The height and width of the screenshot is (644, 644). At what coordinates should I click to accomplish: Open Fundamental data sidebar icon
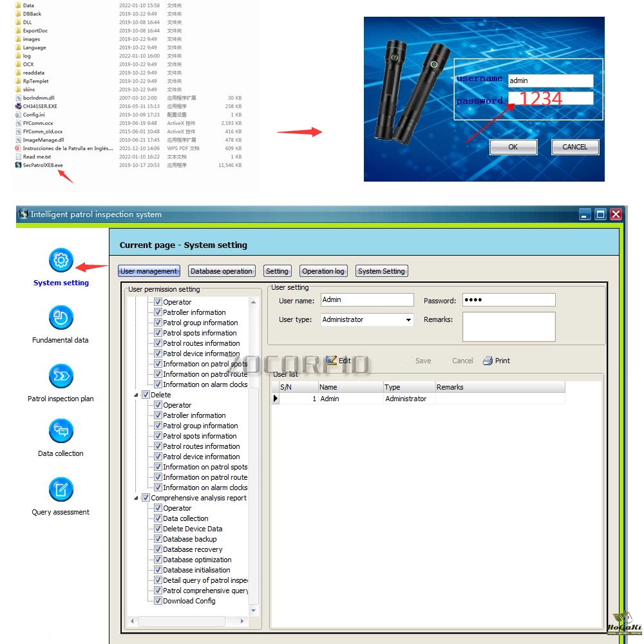pos(61,317)
